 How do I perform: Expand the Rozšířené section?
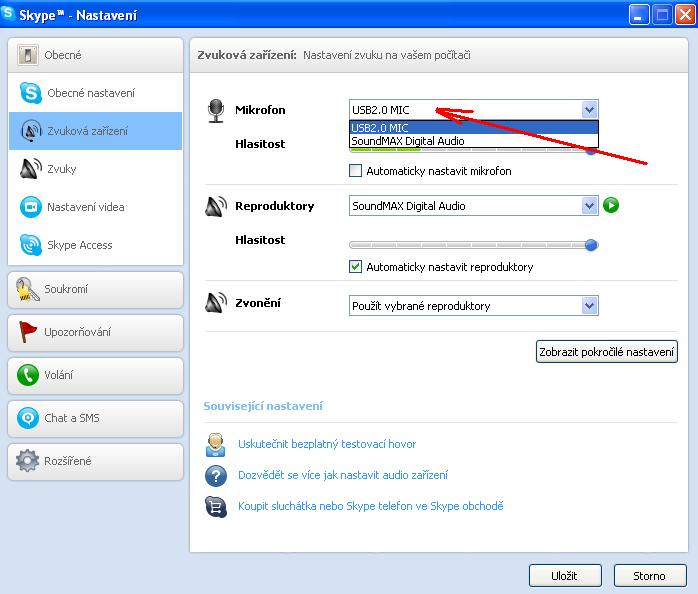tap(95, 461)
